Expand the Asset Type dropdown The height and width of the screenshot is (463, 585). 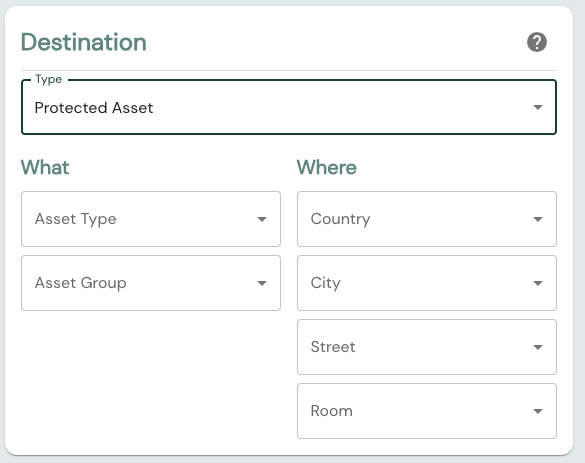(151, 219)
